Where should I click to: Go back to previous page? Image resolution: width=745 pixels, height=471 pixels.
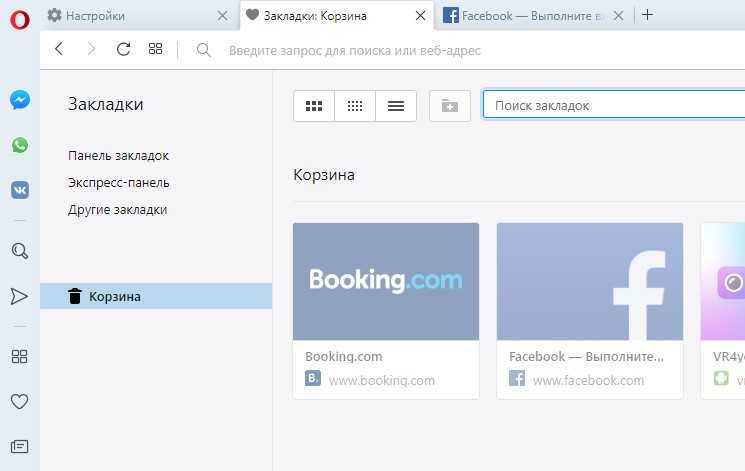[x=59, y=48]
